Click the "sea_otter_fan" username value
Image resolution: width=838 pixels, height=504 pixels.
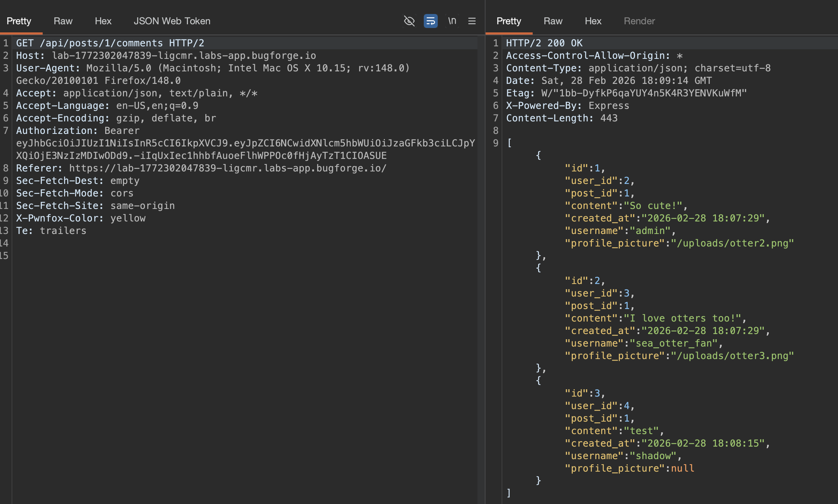[x=674, y=343]
